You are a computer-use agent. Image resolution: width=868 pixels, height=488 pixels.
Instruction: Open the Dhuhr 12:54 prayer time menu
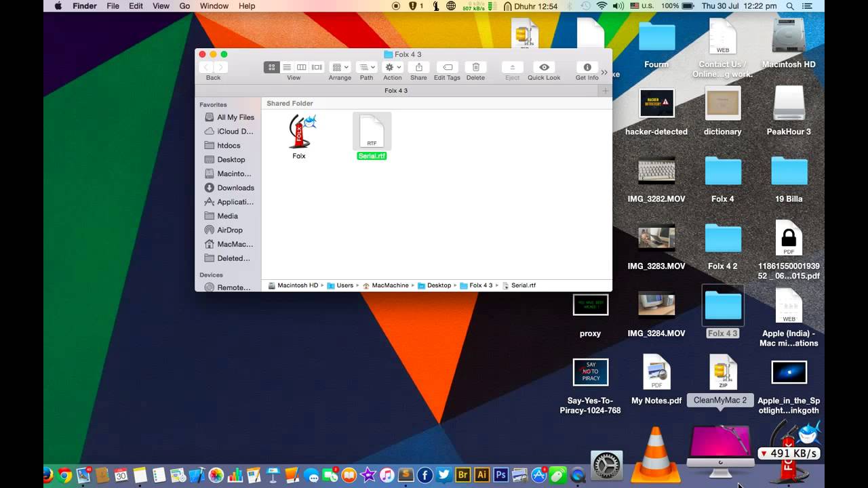click(530, 6)
